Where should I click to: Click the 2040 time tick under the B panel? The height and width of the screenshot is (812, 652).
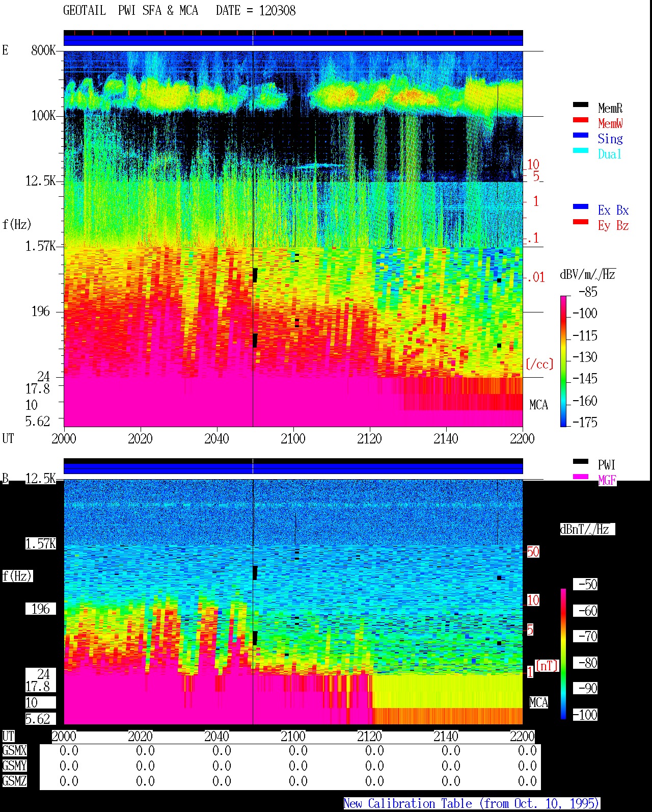click(x=216, y=736)
